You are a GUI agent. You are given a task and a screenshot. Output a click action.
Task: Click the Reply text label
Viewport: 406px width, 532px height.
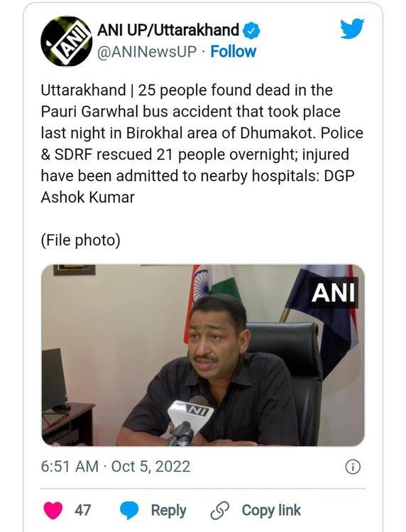click(168, 510)
